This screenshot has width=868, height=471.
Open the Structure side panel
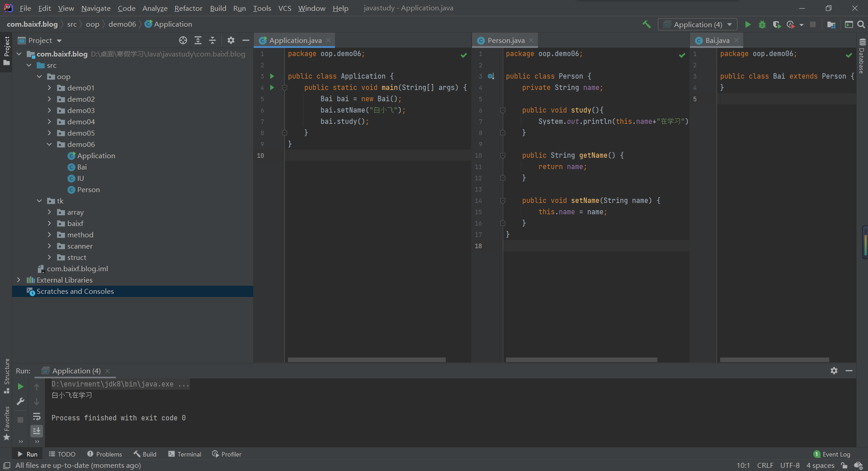(6, 376)
